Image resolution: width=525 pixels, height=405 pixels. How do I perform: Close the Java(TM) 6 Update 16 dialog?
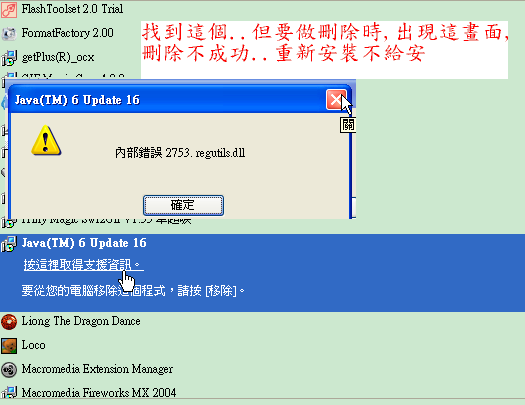(x=336, y=100)
